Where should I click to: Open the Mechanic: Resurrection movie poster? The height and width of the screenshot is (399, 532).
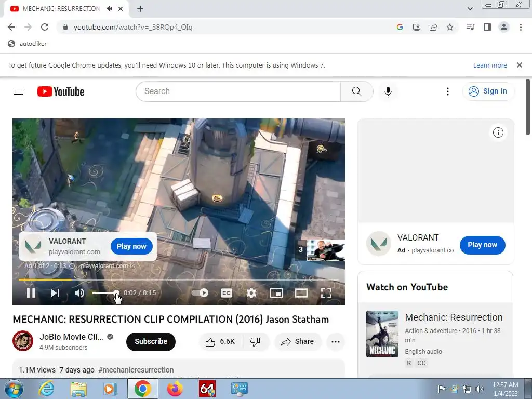382,334
